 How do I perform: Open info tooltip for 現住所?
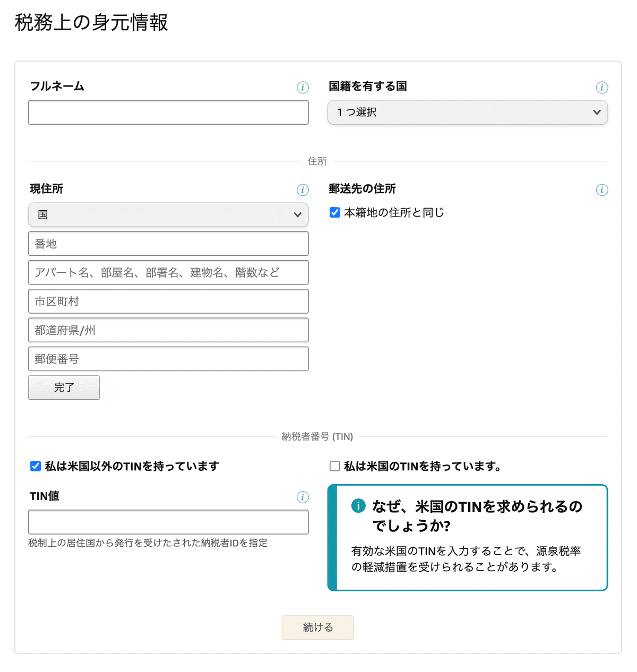[x=303, y=190]
